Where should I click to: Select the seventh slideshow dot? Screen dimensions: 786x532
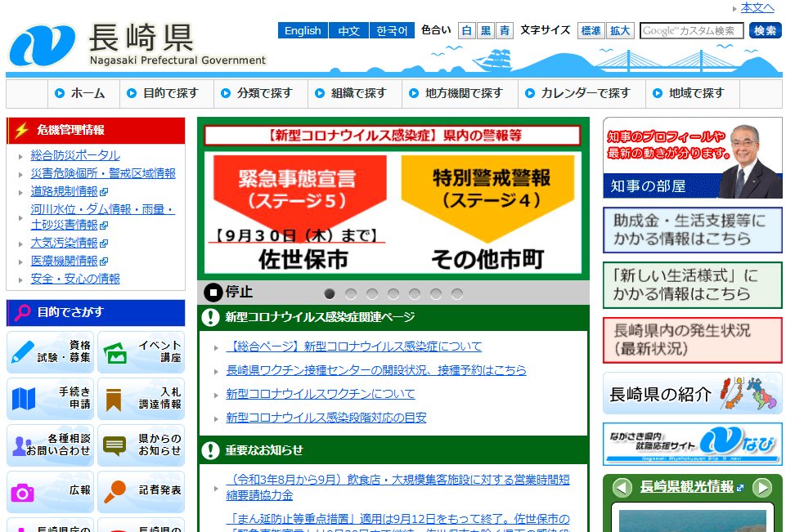tap(457, 293)
